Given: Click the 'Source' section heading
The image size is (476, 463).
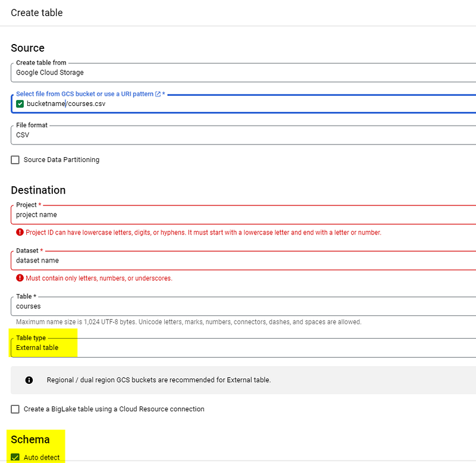Looking at the screenshot, I should (27, 48).
